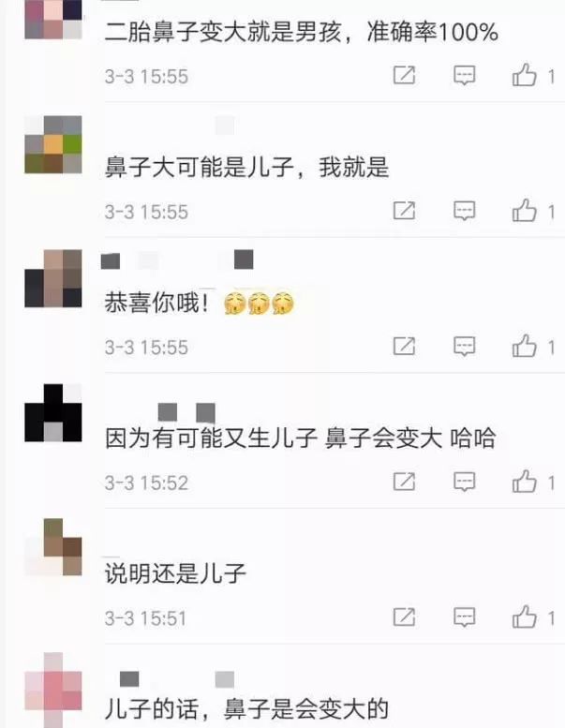Like the '恭喜你哦' comment

(525, 347)
